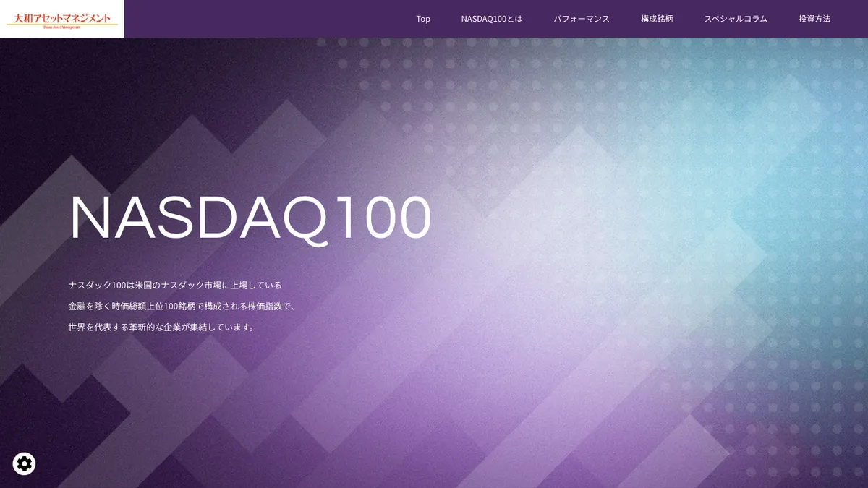Open the cookie settings gear icon

(24, 463)
